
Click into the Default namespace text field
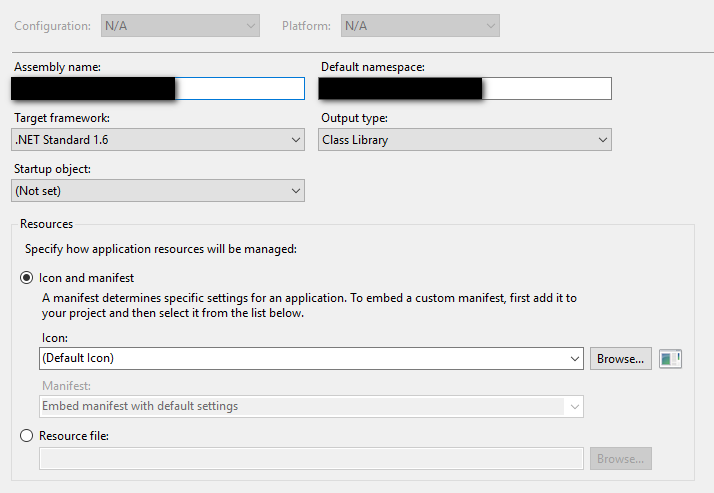click(x=464, y=89)
